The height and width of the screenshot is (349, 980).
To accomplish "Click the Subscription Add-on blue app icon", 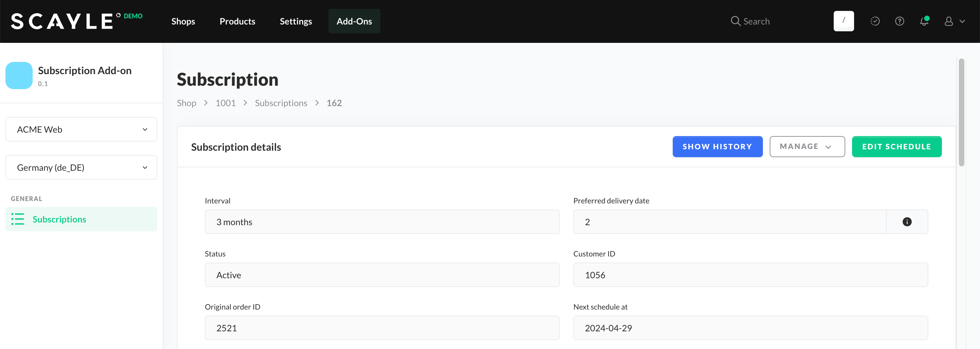I will click(19, 76).
